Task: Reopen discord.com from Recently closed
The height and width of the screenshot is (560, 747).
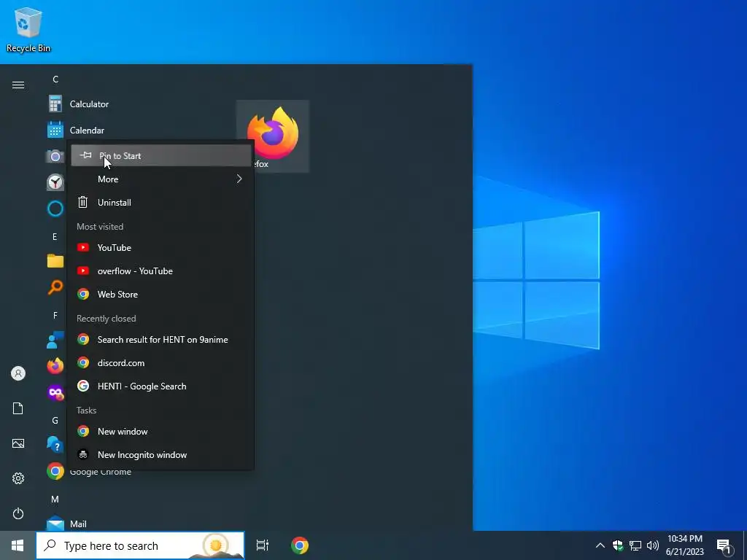Action: (x=161, y=363)
